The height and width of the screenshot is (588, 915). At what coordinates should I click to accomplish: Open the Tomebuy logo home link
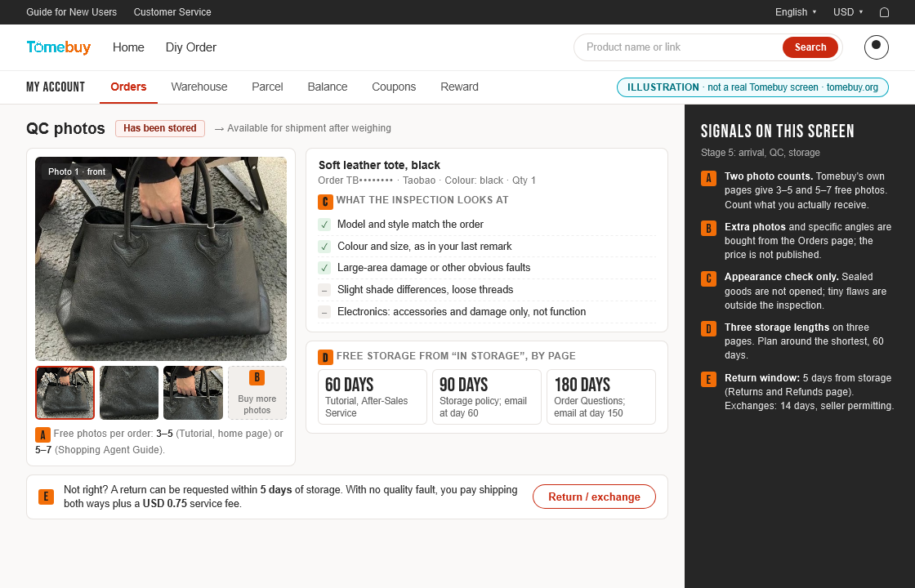[x=58, y=47]
